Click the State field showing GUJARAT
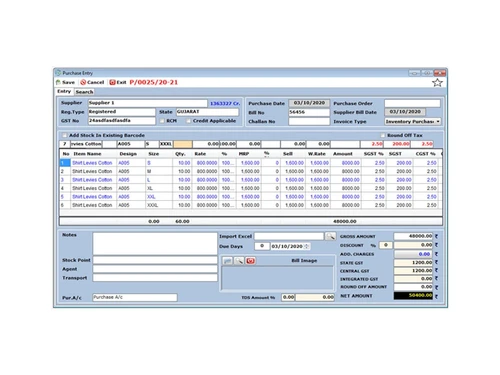The height and width of the screenshot is (375, 500). 207,112
